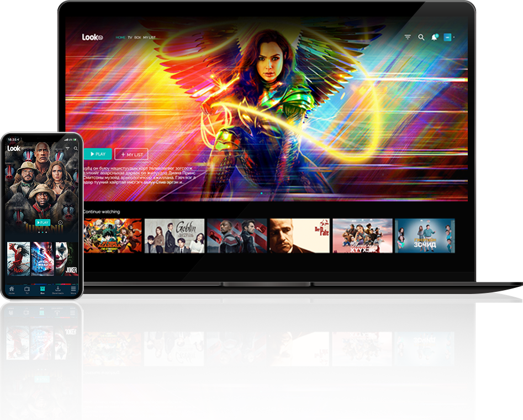This screenshot has height=420, width=523.
Task: Open the Downloads tab in the phone's bottom bar
Action: [57, 290]
